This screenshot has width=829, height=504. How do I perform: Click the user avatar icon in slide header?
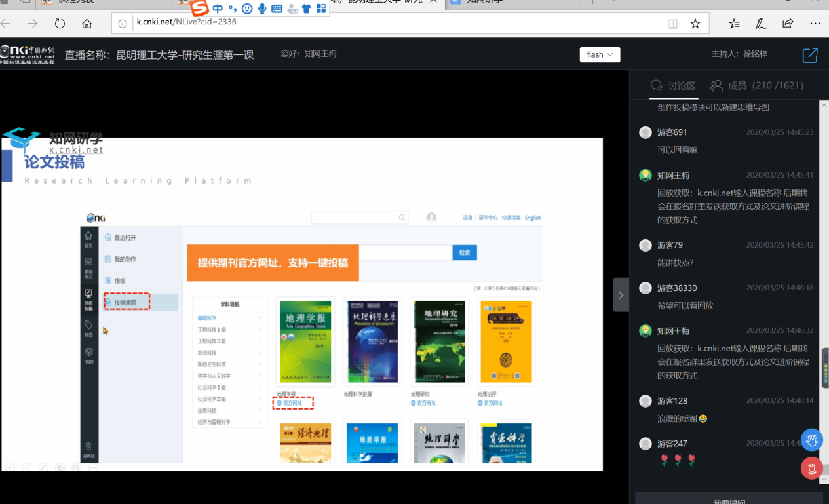(x=431, y=218)
